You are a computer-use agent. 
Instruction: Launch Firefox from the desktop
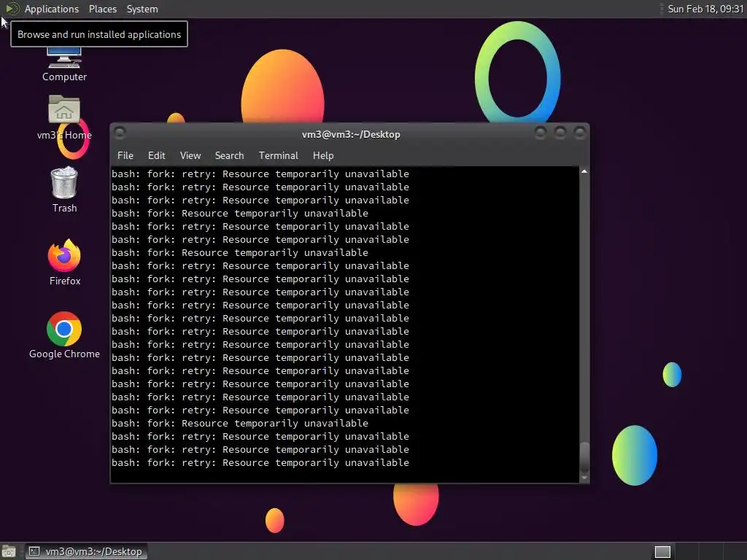click(64, 262)
